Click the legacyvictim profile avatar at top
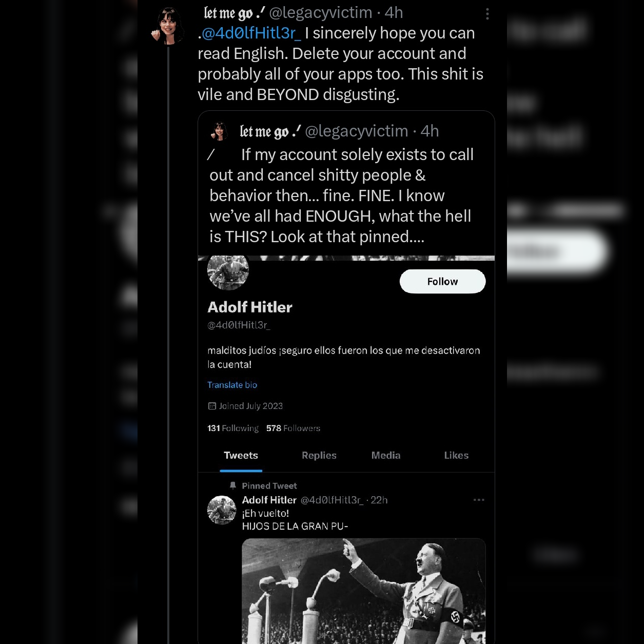Screen dimensions: 644x644 pos(168,26)
